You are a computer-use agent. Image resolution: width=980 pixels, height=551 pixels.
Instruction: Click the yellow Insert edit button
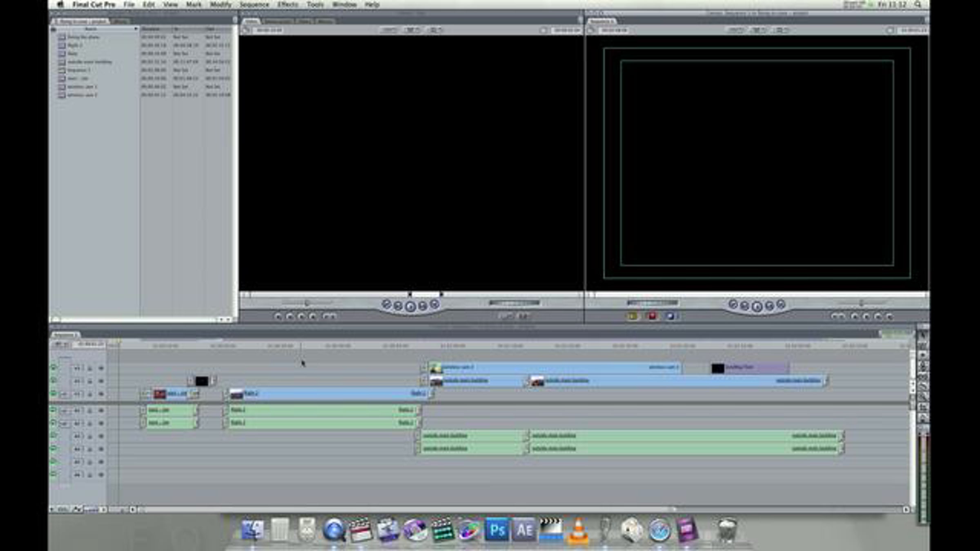point(633,316)
